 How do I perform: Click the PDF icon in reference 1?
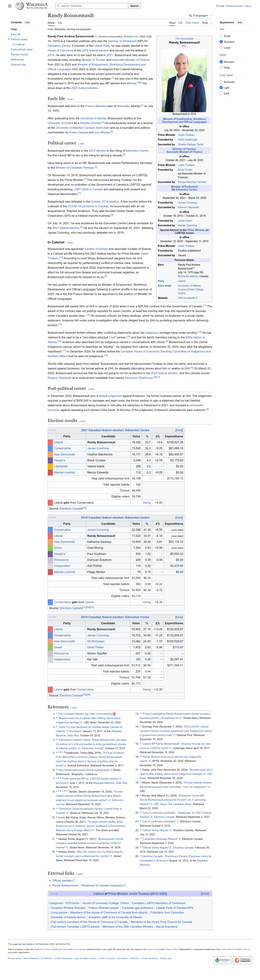tap(114, 714)
